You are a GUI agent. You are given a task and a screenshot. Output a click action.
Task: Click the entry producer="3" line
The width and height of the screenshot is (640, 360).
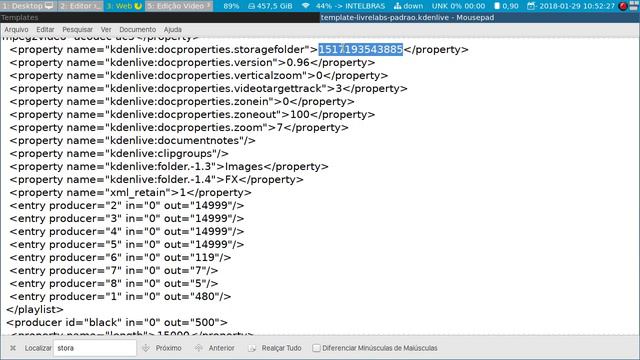127,219
